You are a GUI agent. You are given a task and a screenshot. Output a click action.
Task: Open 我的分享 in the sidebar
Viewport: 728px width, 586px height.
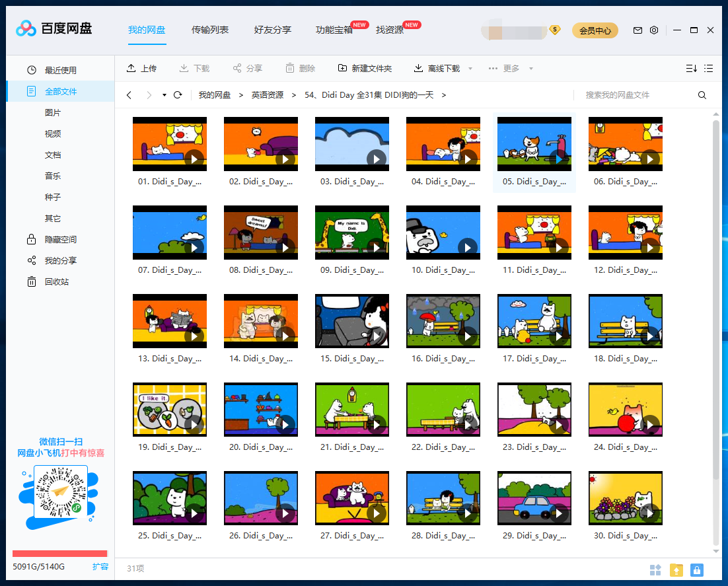click(60, 260)
